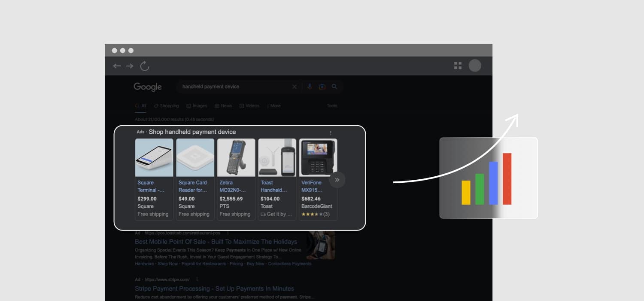Click the VeriFone MX915 product image
The height and width of the screenshot is (301, 644).
318,157
